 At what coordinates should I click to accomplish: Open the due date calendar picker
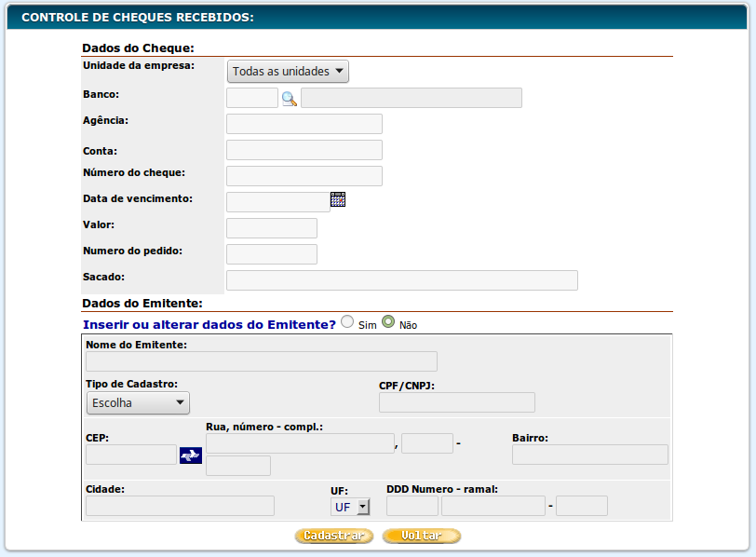(338, 199)
